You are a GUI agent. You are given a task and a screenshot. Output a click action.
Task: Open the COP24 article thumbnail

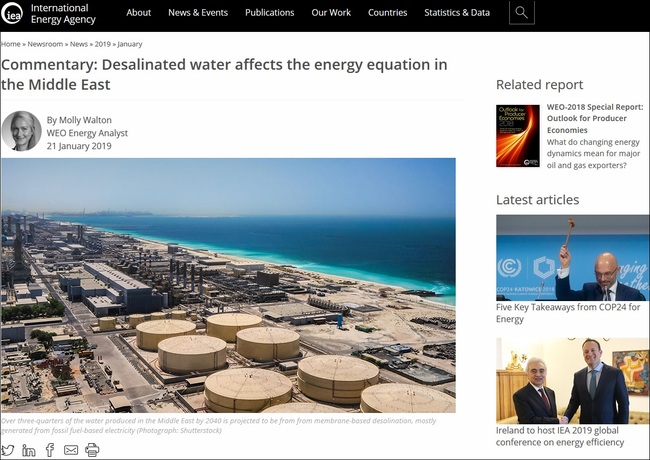(572, 257)
